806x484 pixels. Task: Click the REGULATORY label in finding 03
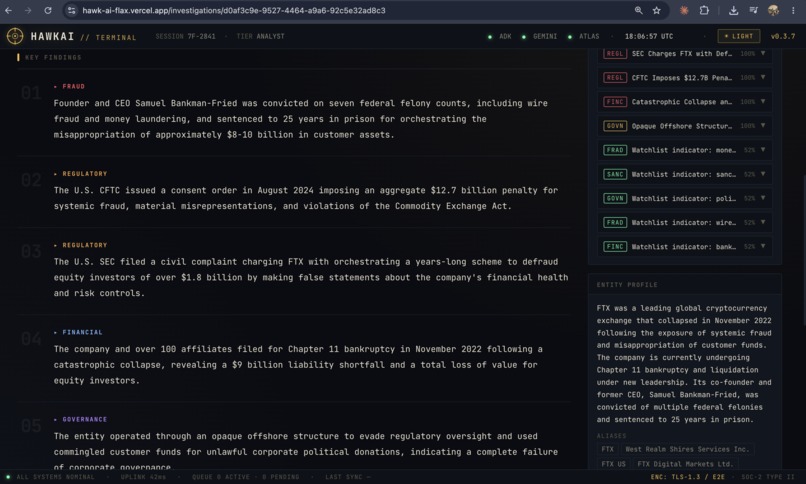[x=85, y=245]
